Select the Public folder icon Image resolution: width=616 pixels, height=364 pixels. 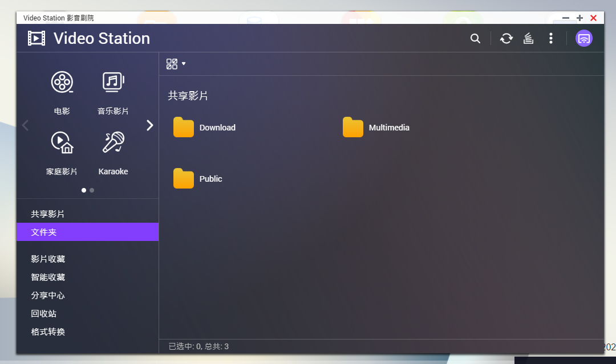pyautogui.click(x=184, y=178)
